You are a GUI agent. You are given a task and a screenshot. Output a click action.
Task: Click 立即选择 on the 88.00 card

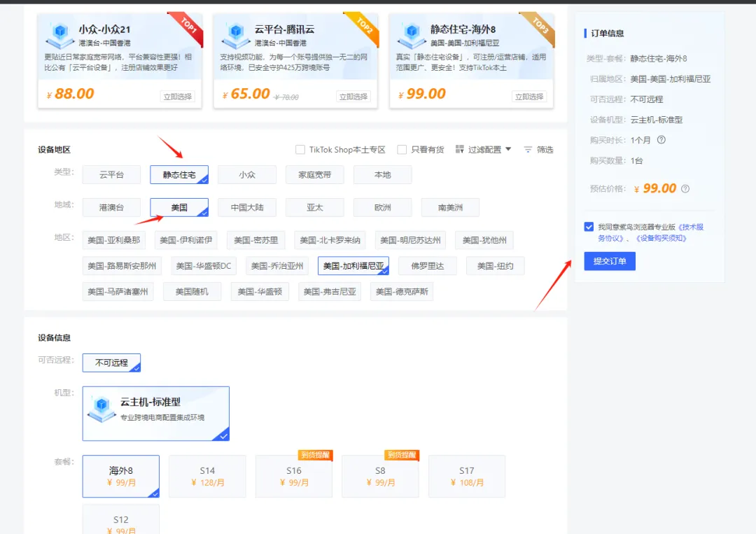click(177, 97)
